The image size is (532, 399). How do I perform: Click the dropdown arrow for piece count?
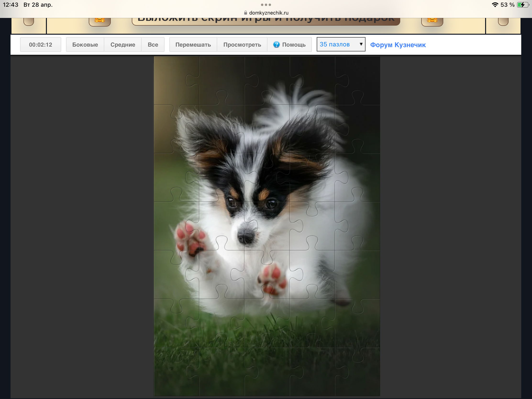[361, 44]
